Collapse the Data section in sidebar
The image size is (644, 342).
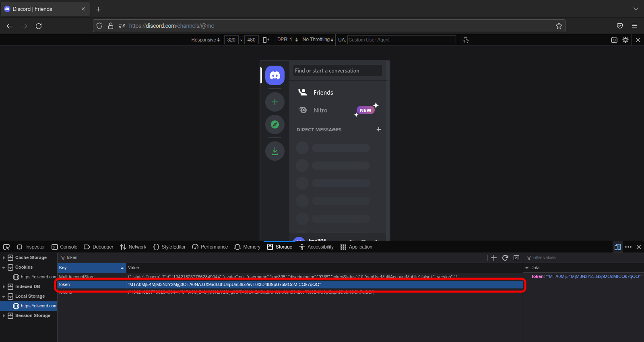pyautogui.click(x=527, y=267)
